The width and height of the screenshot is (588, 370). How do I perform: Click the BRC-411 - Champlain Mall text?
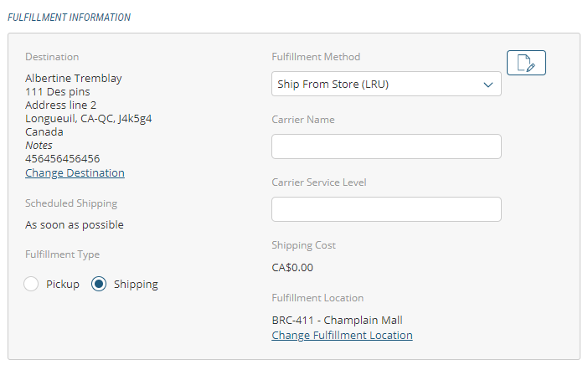click(338, 320)
